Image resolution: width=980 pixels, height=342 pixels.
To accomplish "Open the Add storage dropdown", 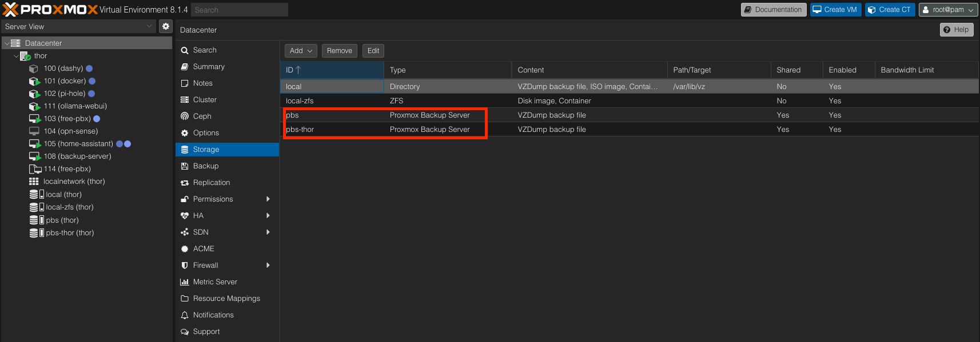I will [301, 51].
